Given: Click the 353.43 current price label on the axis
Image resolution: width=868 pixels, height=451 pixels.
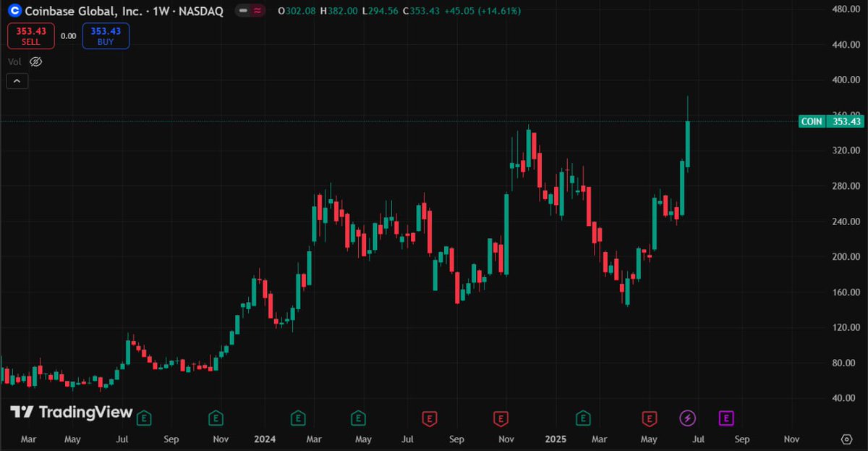Looking at the screenshot, I should point(846,122).
